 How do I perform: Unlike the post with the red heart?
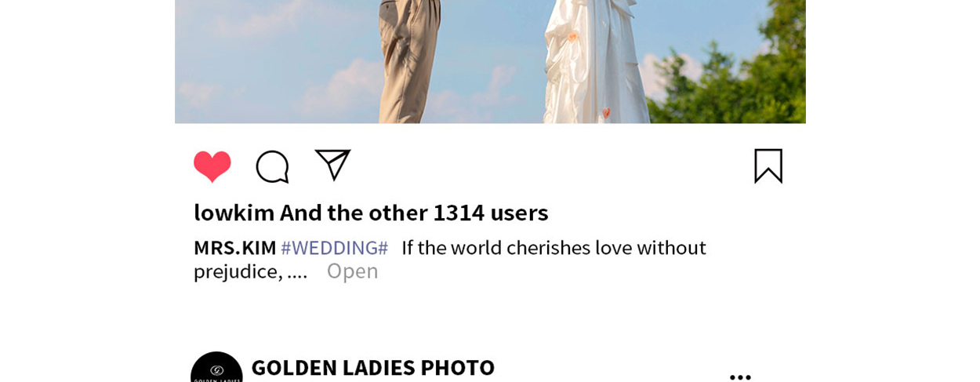coord(212,166)
